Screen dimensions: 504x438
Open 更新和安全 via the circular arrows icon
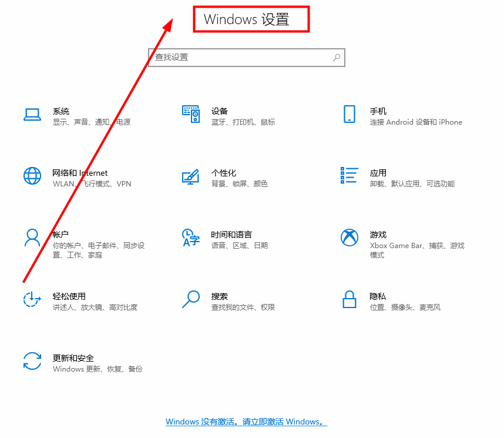coord(32,362)
